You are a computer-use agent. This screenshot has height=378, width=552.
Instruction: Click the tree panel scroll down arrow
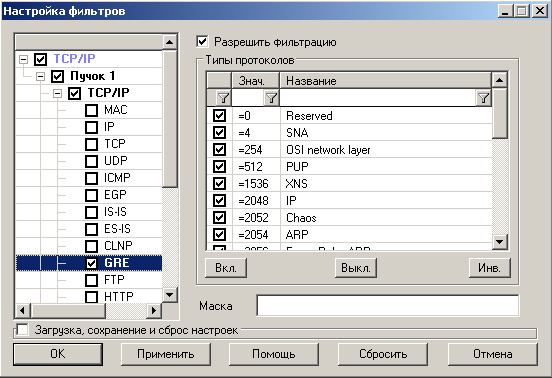click(x=170, y=295)
